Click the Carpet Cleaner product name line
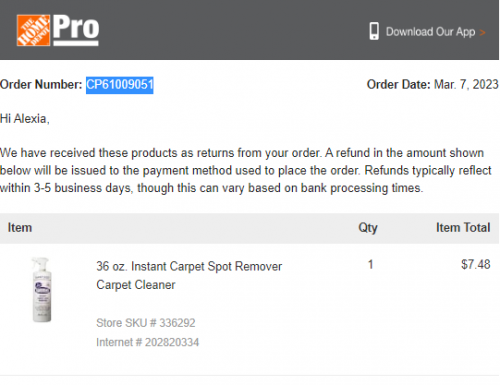The image size is (500, 385). pos(136,285)
